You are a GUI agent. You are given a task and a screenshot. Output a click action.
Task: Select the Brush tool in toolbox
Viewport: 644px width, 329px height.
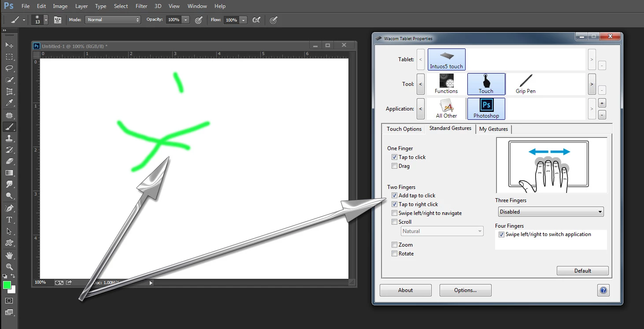pyautogui.click(x=9, y=127)
